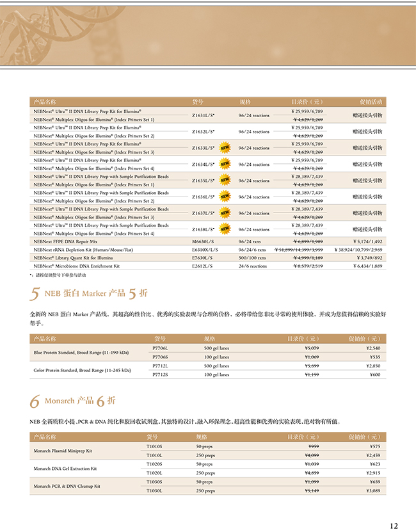Select catalog number M6630L/S
The width and height of the screenshot is (416, 532).
pos(205,241)
